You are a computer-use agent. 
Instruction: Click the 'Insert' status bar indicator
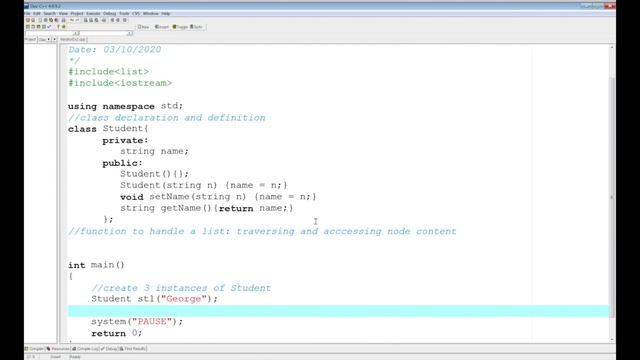point(56,357)
